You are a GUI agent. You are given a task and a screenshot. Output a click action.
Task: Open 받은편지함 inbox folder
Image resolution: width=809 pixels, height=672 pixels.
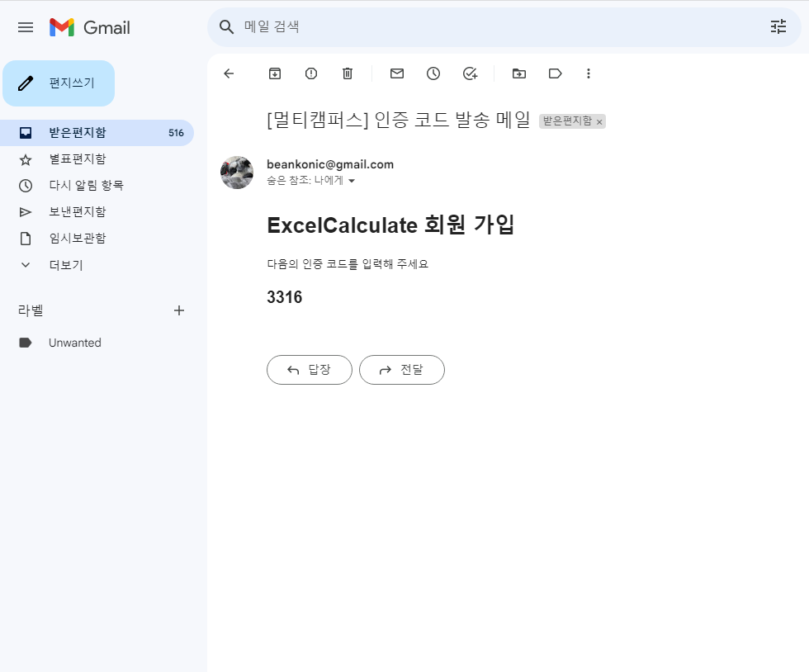(97, 133)
